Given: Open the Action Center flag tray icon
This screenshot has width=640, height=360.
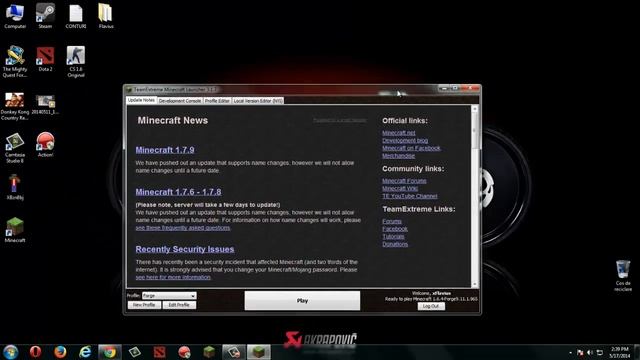Looking at the screenshot, I should coord(580,352).
